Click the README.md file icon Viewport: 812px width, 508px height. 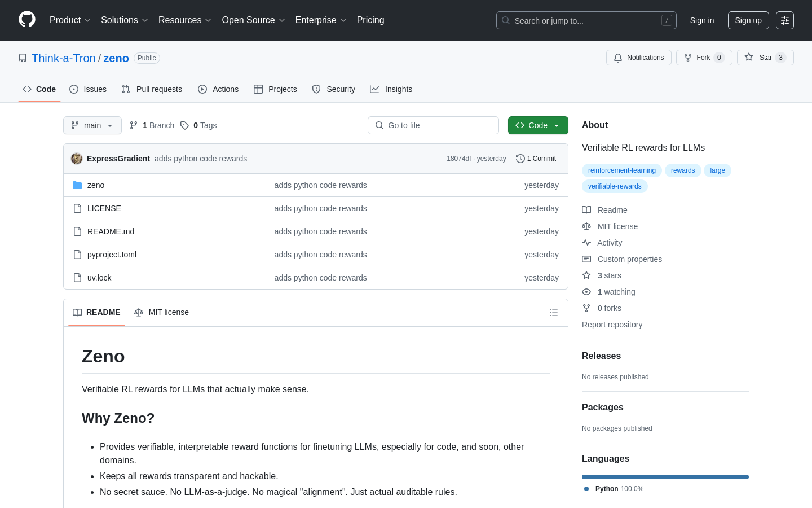coord(77,231)
